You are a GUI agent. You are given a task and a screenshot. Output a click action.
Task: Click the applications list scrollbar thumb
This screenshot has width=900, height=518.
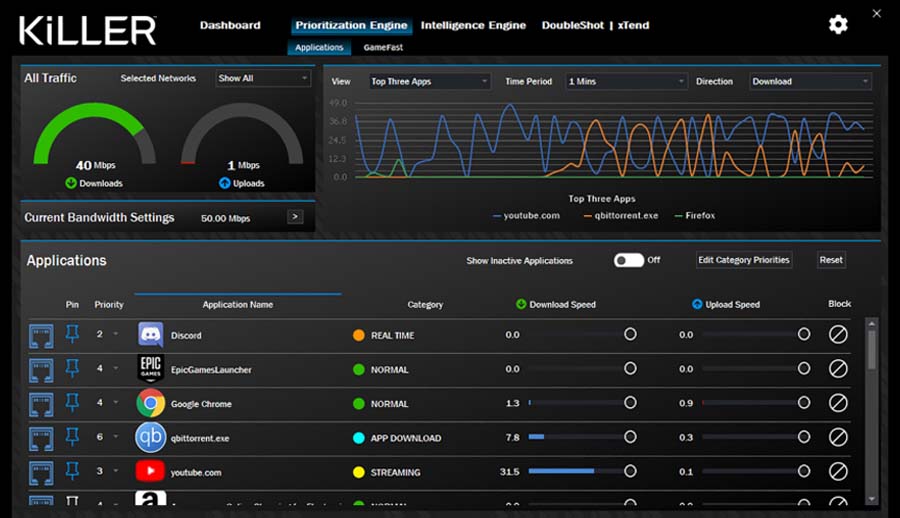(x=871, y=349)
